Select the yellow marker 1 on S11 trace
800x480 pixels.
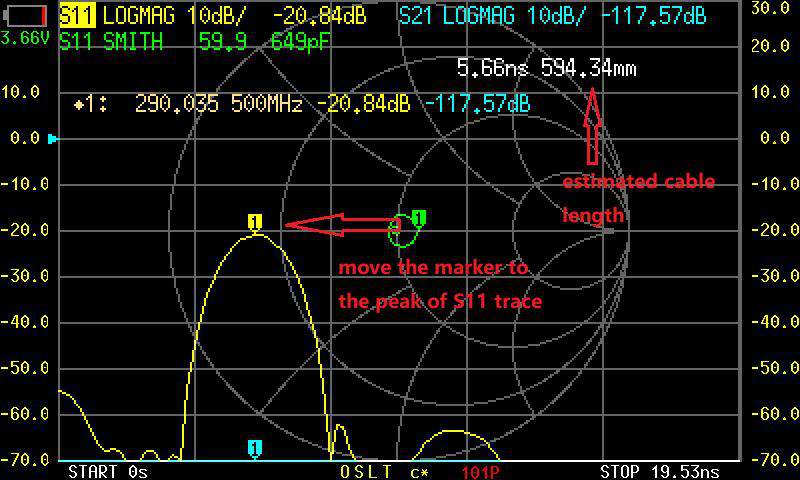click(x=255, y=222)
